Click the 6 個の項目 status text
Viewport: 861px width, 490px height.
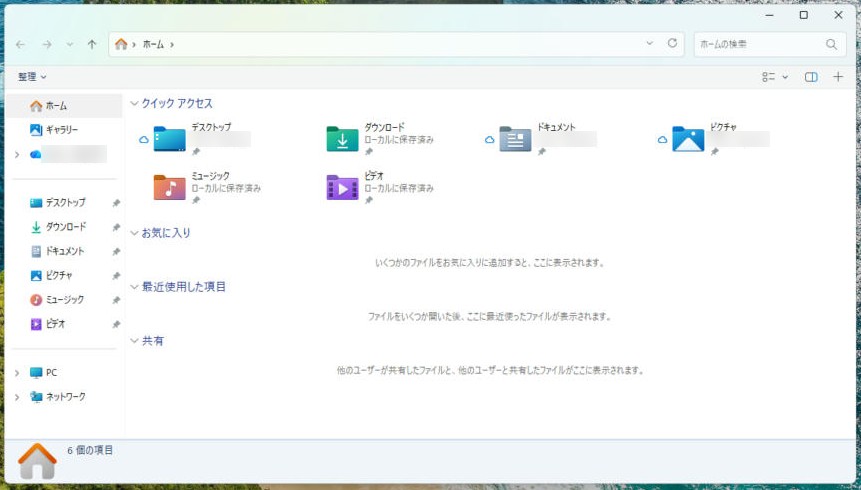click(x=90, y=450)
